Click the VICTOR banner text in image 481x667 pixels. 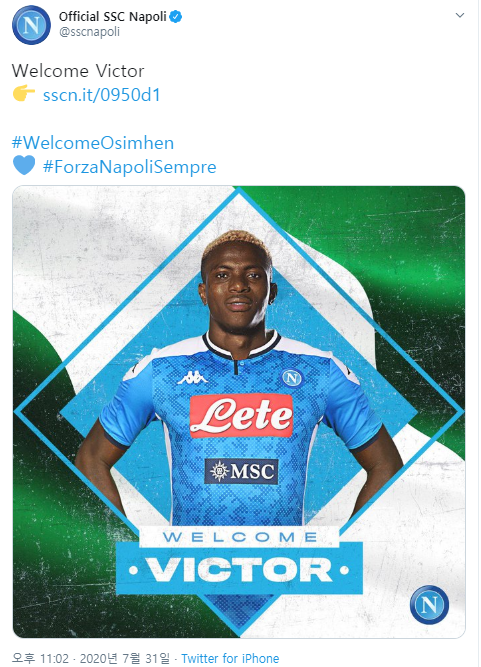[x=239, y=569]
